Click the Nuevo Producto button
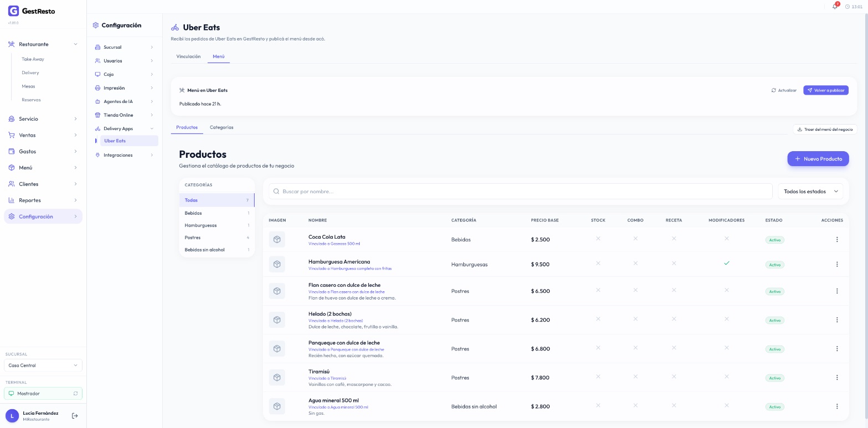 (818, 159)
